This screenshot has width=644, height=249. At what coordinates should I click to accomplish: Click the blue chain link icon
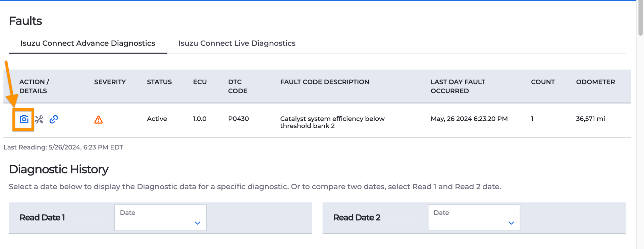click(x=54, y=119)
